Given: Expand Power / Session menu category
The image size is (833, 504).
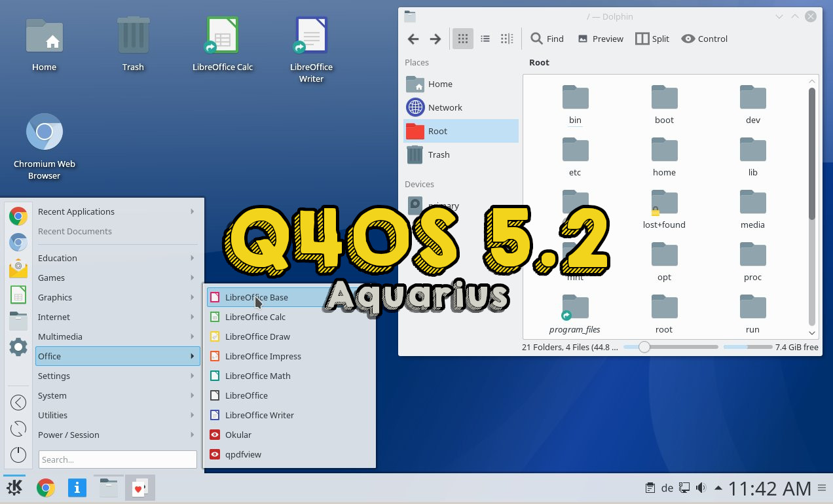Looking at the screenshot, I should 117,435.
